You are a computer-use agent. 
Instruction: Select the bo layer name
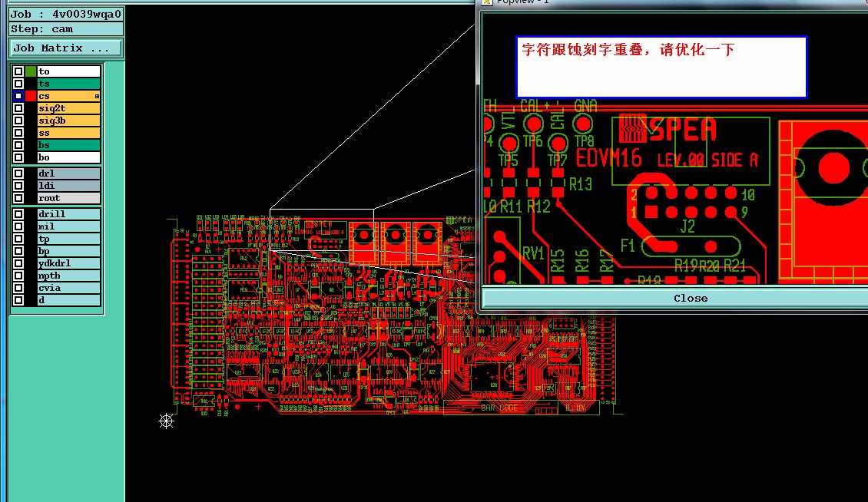(x=68, y=157)
